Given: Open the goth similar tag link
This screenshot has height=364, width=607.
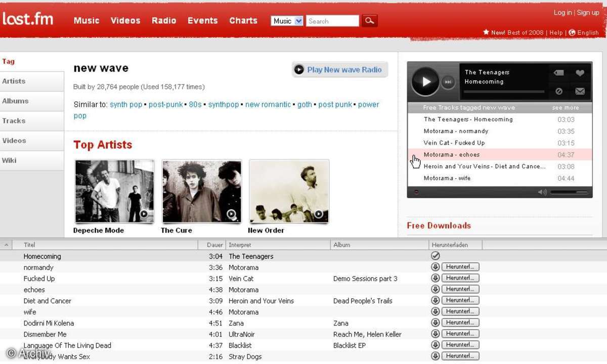Looking at the screenshot, I should tap(305, 105).
